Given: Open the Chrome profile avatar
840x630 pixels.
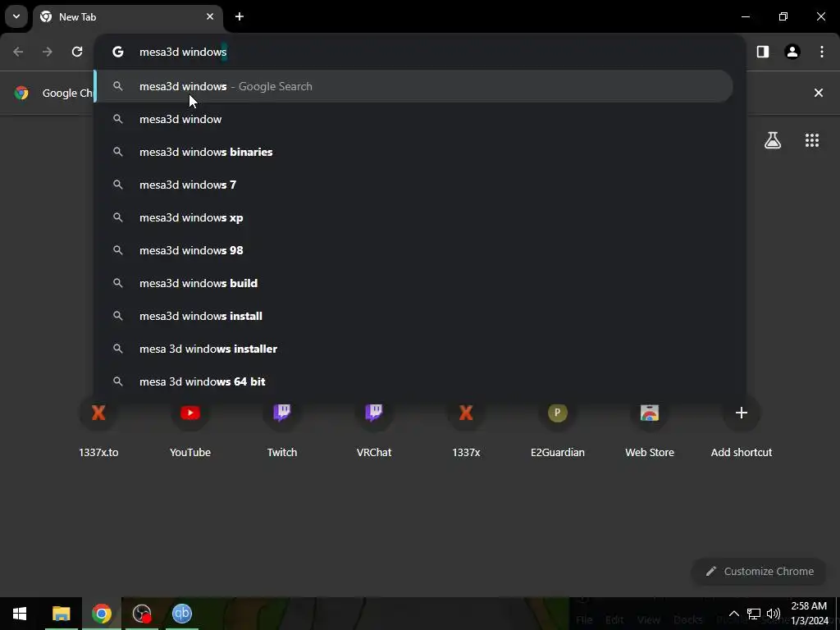Looking at the screenshot, I should pyautogui.click(x=792, y=52).
